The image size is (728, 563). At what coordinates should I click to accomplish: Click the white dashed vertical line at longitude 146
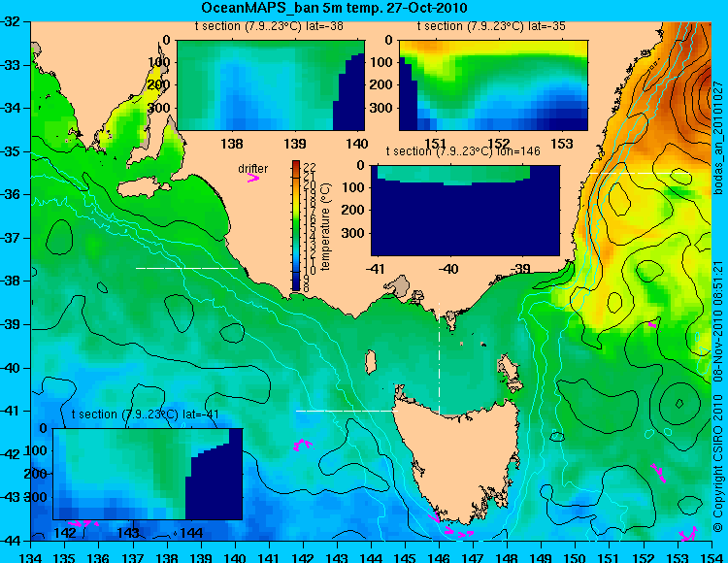439,358
